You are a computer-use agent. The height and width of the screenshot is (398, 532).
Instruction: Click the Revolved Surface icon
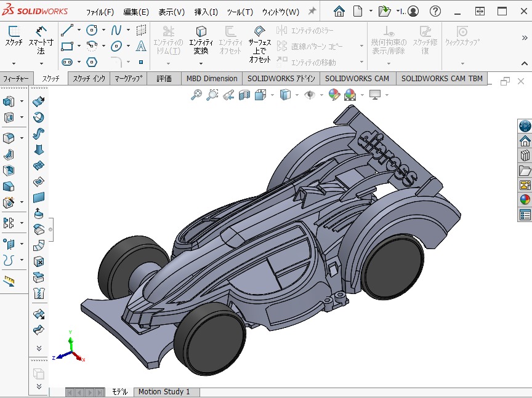pyautogui.click(x=39, y=117)
